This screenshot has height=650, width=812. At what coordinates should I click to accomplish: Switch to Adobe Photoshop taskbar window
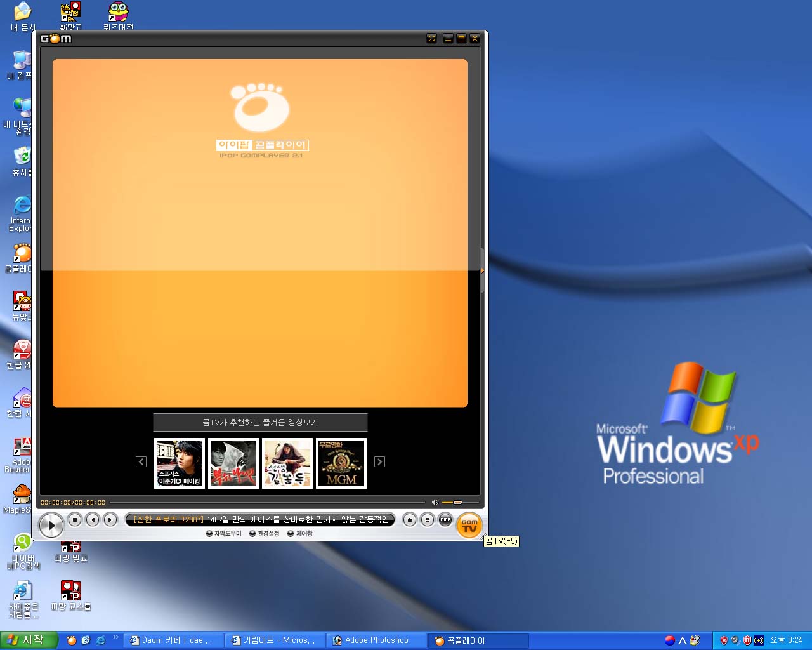tap(377, 640)
